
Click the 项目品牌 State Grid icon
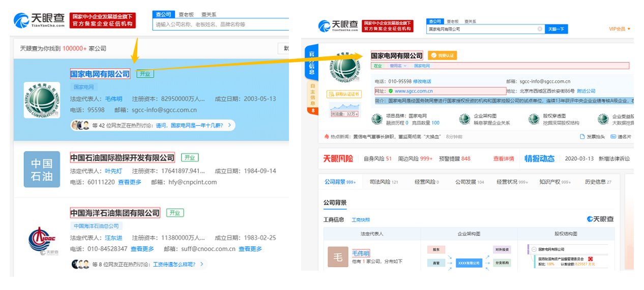point(376,119)
